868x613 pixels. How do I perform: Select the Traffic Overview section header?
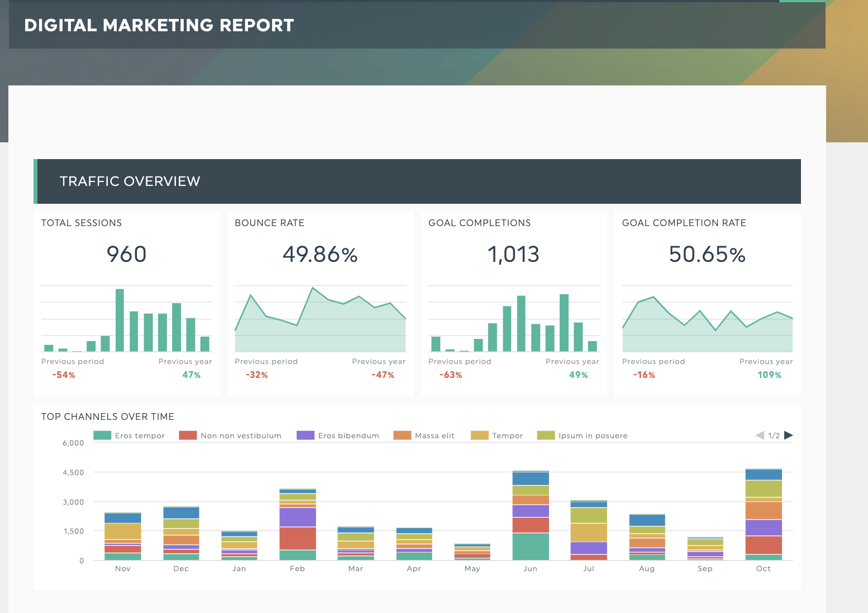pos(130,181)
